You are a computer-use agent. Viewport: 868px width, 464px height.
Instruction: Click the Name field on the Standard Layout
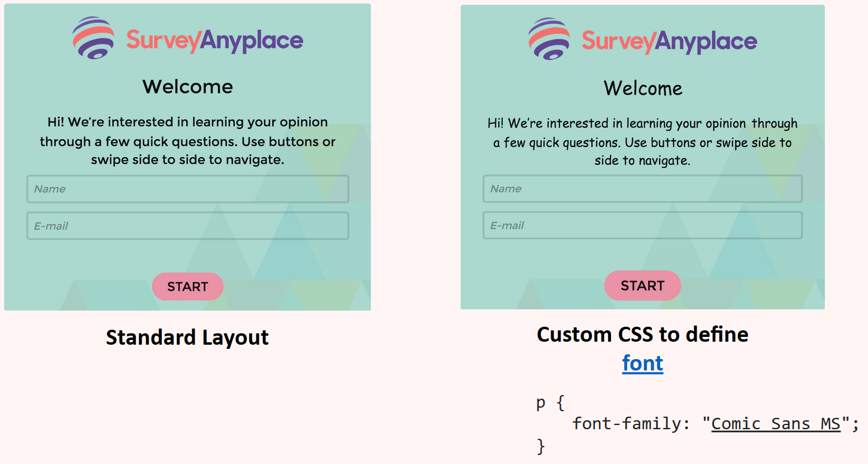tap(187, 188)
